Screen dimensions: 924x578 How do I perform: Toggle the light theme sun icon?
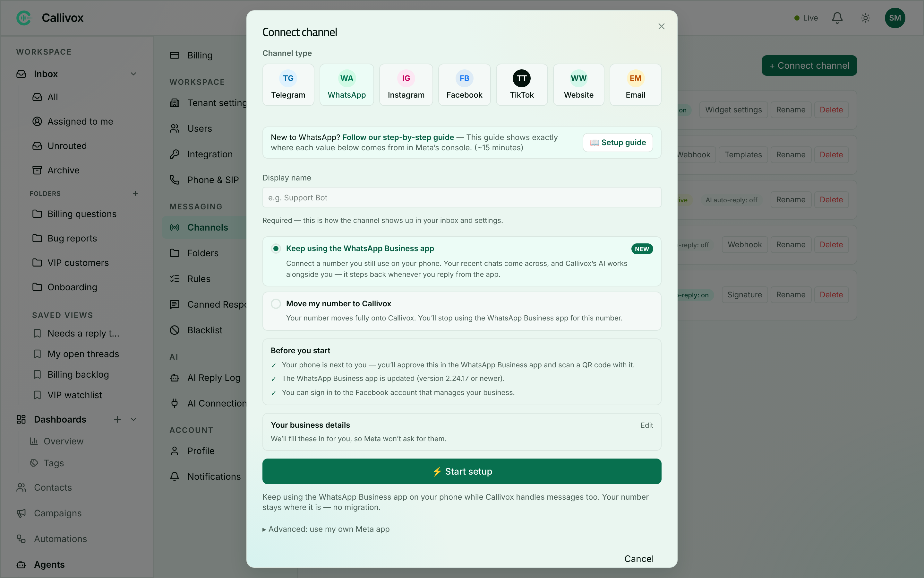point(866,18)
